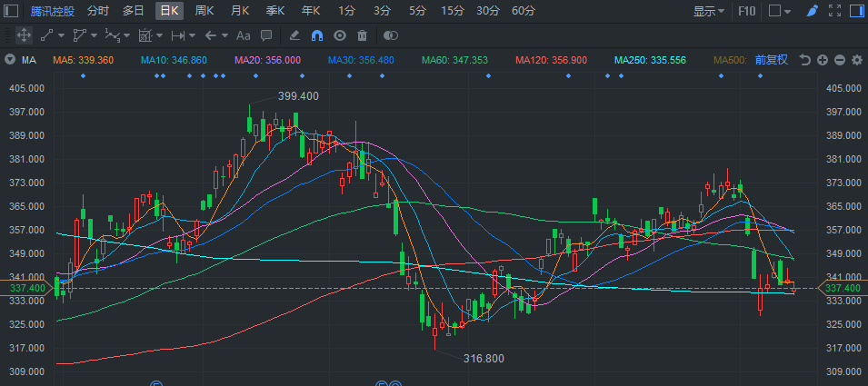Select the 30分 chart period

point(488,11)
